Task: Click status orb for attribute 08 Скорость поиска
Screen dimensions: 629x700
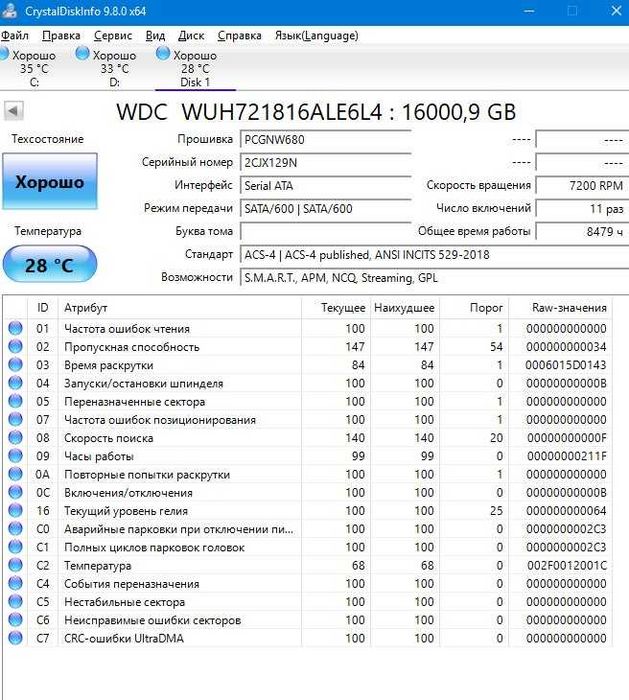Action: click(x=16, y=438)
